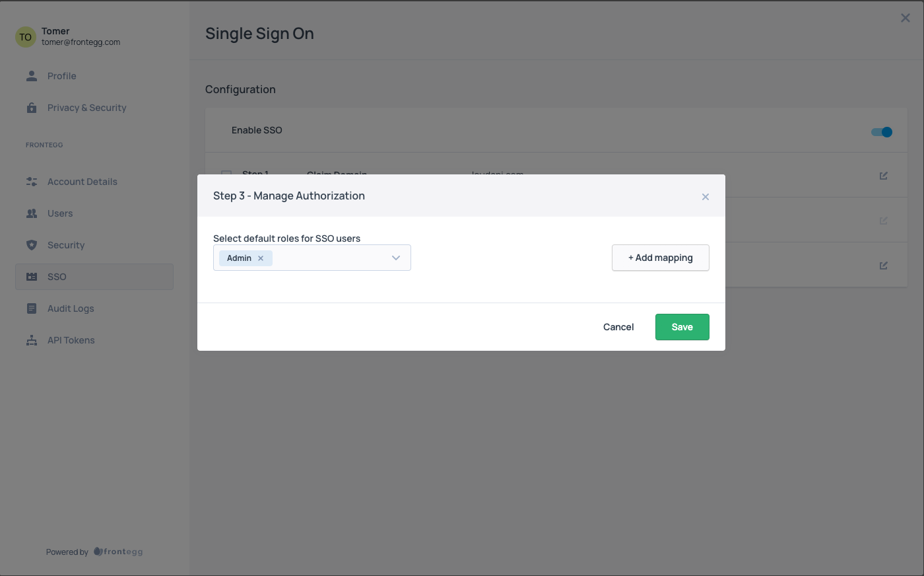This screenshot has width=924, height=576.
Task: Click the Audit Logs document icon
Action: [x=32, y=308]
